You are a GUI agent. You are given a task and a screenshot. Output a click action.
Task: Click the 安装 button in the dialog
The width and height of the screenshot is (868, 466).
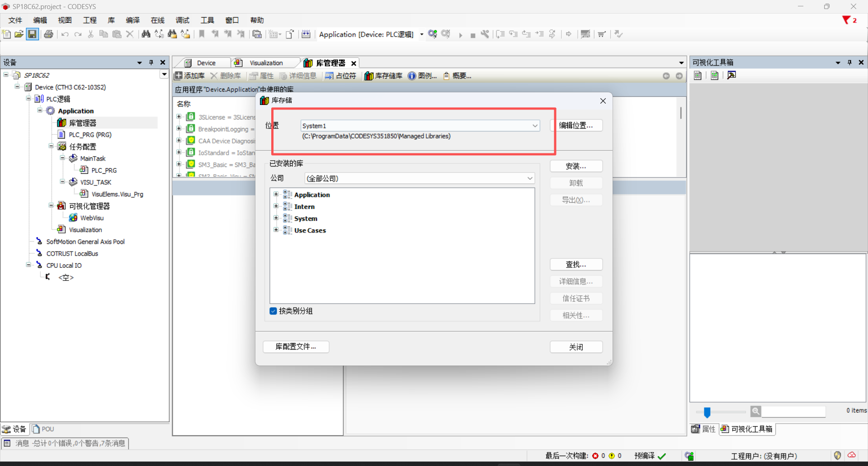tap(576, 166)
